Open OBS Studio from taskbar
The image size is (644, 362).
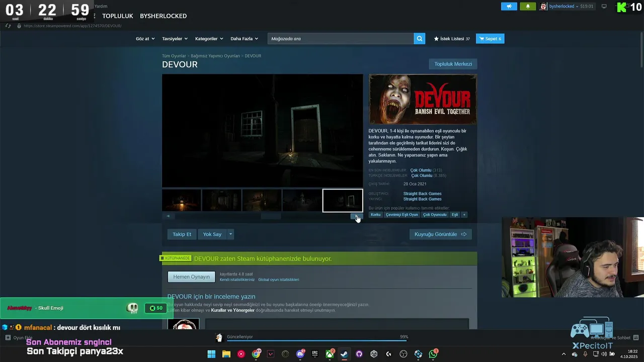point(404,354)
